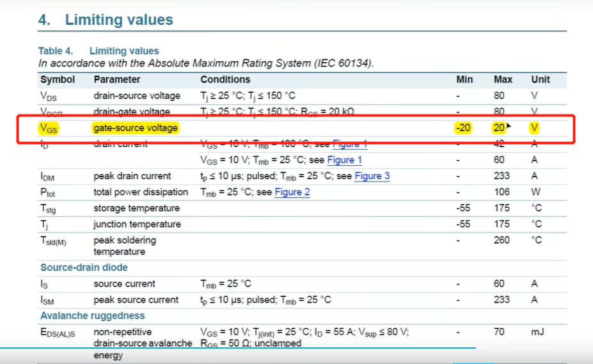Click the "non-repetitive drain-source avalanche energy" parameter
593x364 pixels.
coord(143,343)
